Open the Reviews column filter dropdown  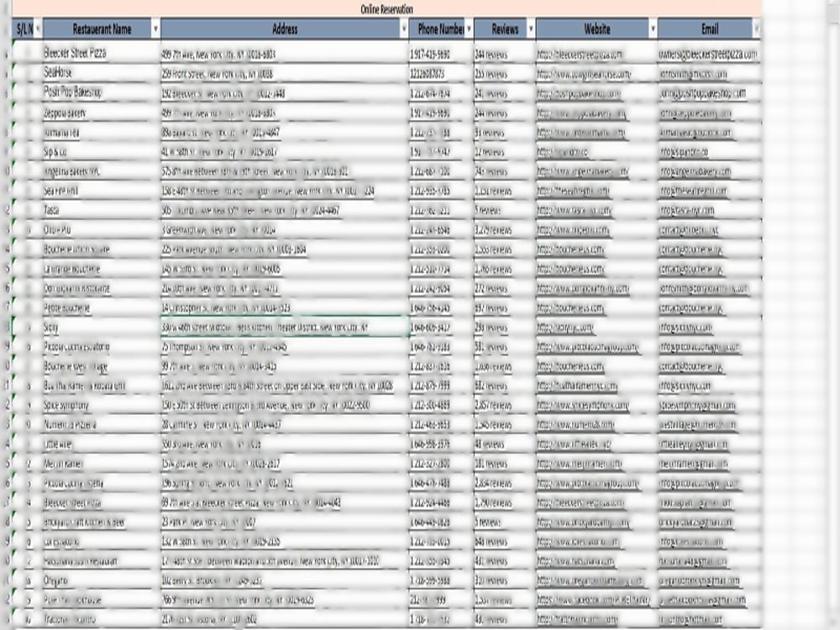pyautogui.click(x=531, y=29)
